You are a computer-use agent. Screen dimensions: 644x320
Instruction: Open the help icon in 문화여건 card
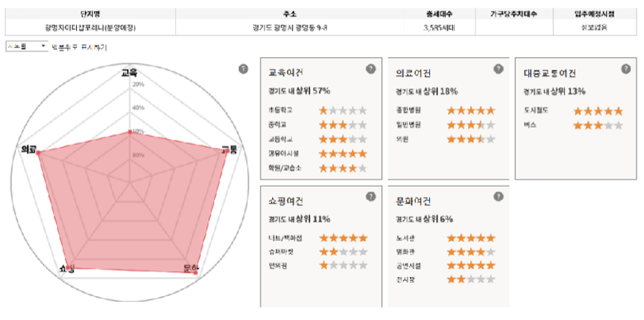point(499,197)
